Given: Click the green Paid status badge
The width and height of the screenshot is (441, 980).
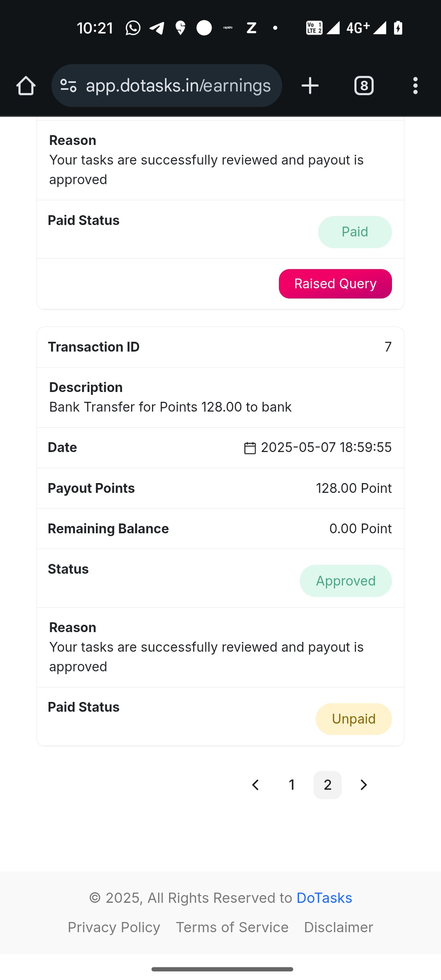Looking at the screenshot, I should (x=355, y=232).
